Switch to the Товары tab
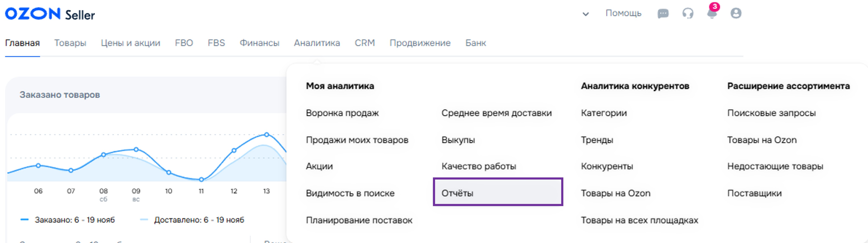Screen dimensions: 868x243 (70, 43)
